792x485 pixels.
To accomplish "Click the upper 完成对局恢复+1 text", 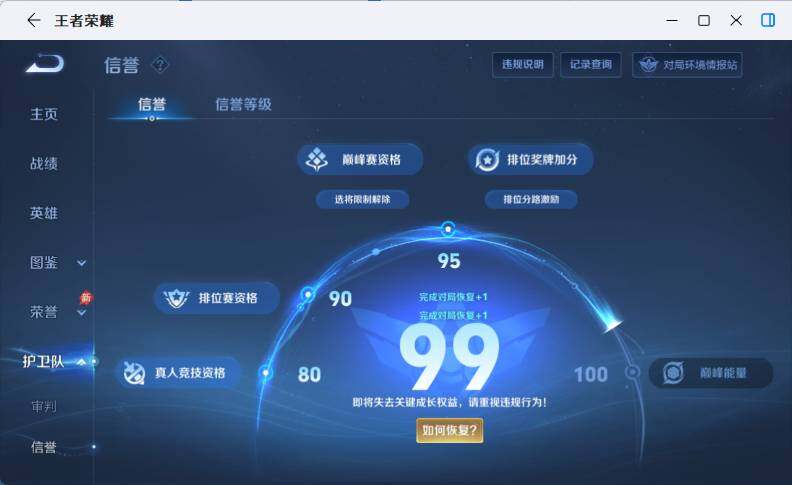I will tap(453, 297).
